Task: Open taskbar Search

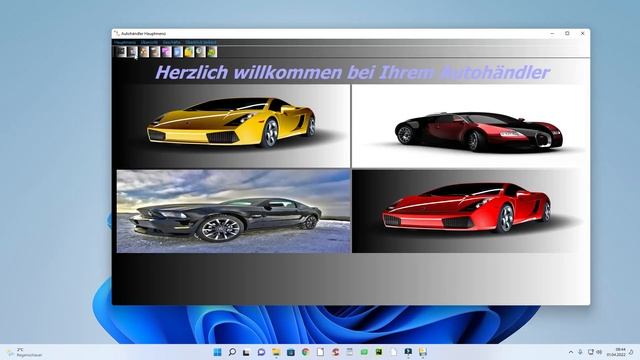Action: (232, 352)
